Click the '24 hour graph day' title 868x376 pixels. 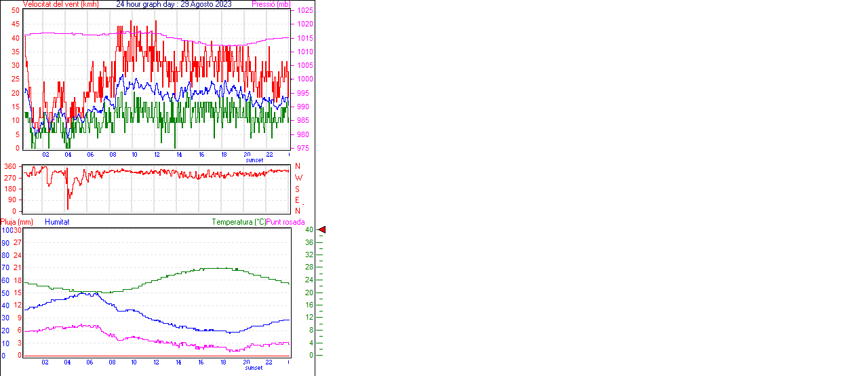coord(174,4)
